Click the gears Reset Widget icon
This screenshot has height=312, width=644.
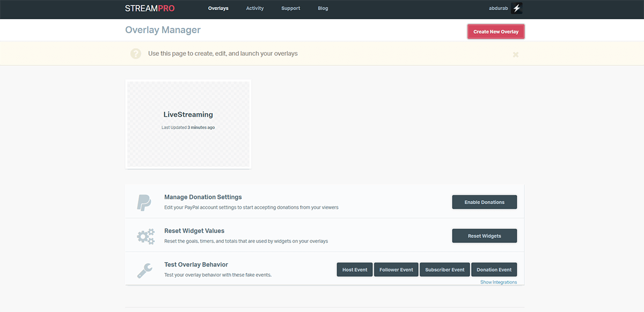pyautogui.click(x=145, y=236)
